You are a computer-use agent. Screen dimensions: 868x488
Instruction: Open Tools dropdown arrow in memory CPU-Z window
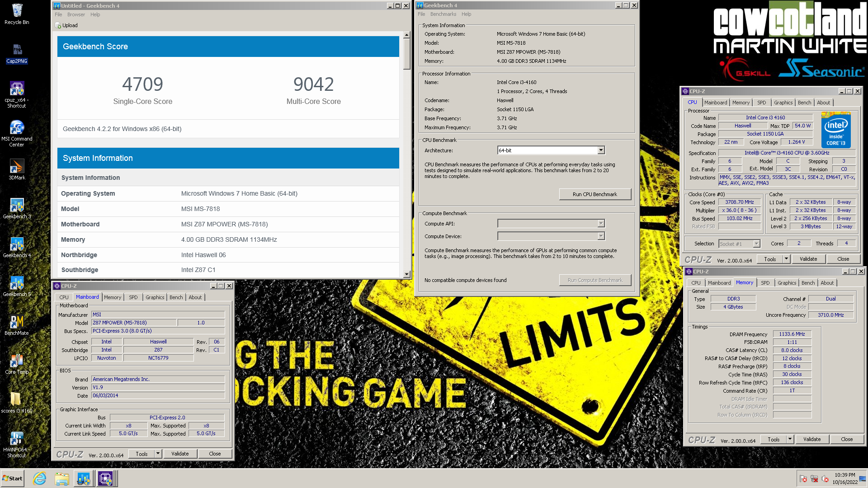pyautogui.click(x=790, y=439)
